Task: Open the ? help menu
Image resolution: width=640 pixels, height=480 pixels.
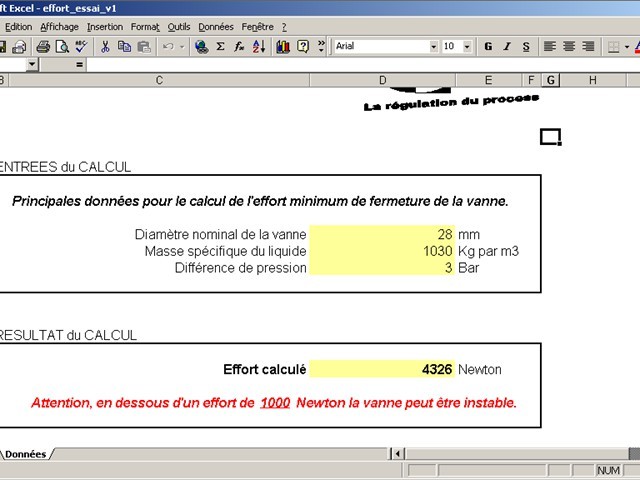Action: [x=284, y=27]
